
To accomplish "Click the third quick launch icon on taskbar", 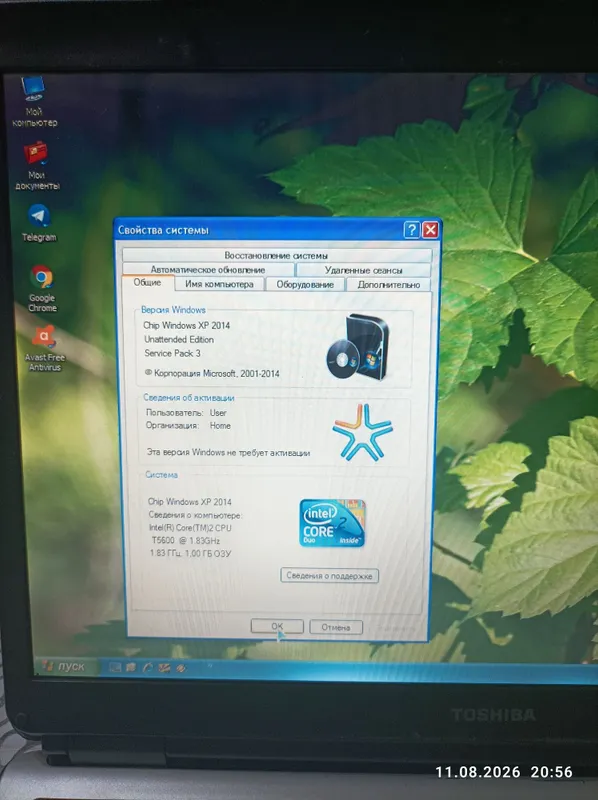I will click(147, 667).
